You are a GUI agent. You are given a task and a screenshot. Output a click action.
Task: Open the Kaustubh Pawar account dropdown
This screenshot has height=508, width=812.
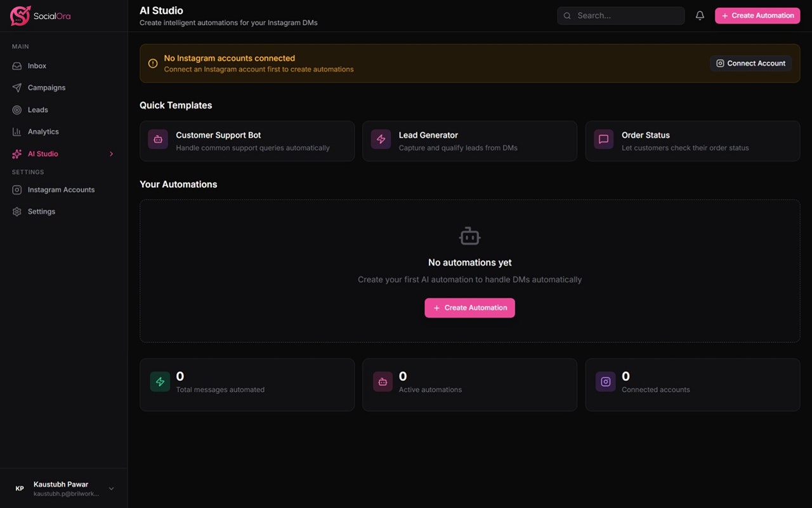112,488
